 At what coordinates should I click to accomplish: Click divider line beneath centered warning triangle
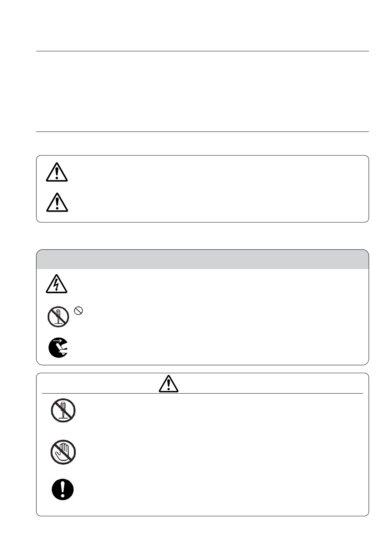pyautogui.click(x=203, y=394)
